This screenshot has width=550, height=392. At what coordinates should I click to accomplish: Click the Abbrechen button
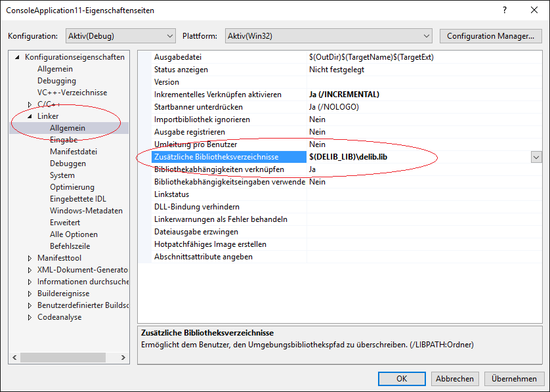point(455,379)
